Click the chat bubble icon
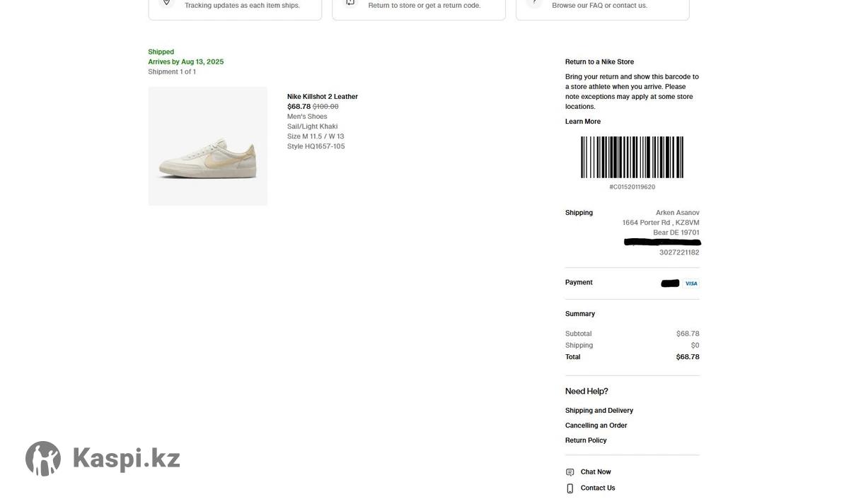The width and height of the screenshot is (849, 504). 570,472
